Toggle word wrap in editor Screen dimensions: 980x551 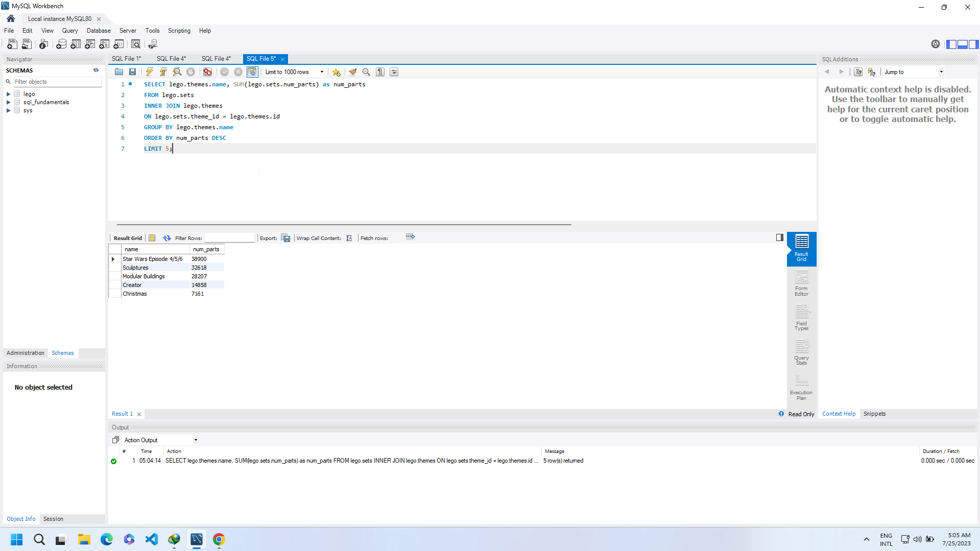point(394,72)
